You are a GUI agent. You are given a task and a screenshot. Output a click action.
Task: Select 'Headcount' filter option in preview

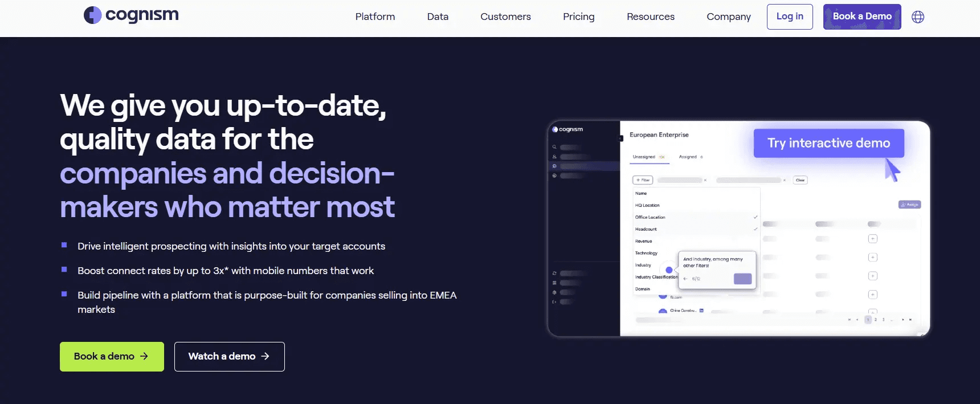coord(646,229)
